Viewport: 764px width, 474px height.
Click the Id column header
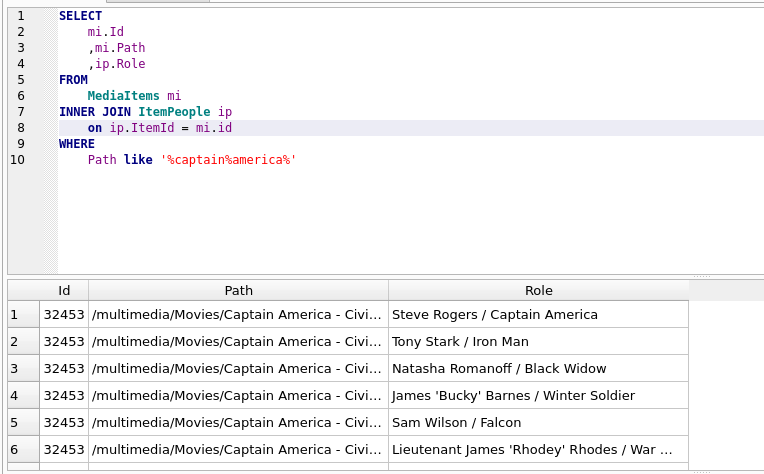tap(64, 291)
